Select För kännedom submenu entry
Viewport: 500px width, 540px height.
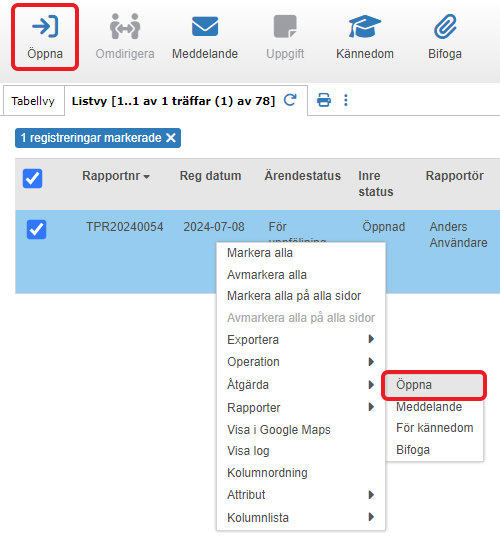[x=434, y=428]
